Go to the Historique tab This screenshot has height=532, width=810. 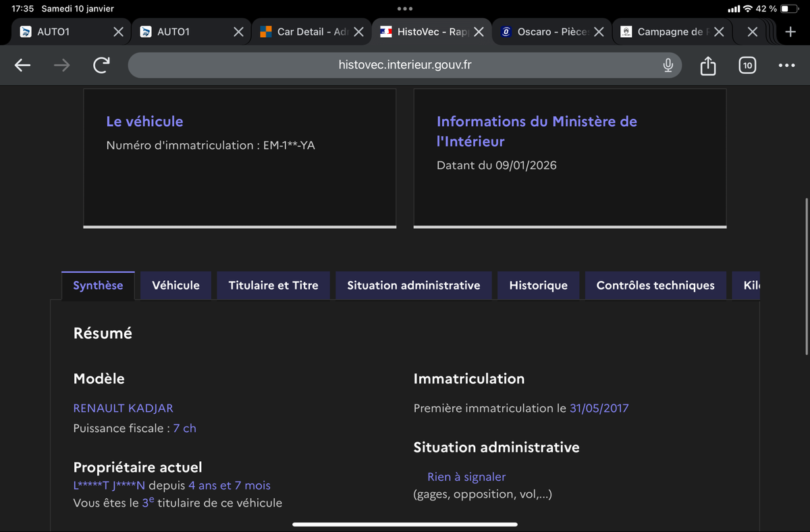[x=538, y=286]
